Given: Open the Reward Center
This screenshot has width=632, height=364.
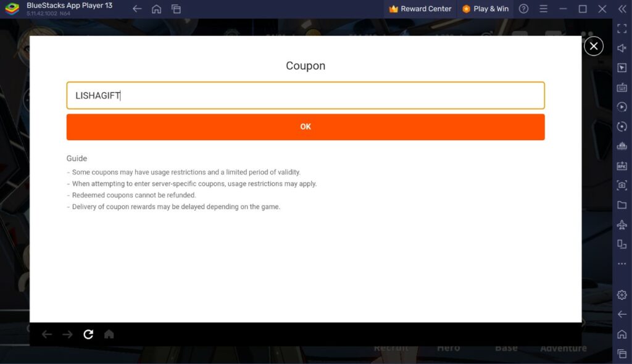Looking at the screenshot, I should 420,9.
